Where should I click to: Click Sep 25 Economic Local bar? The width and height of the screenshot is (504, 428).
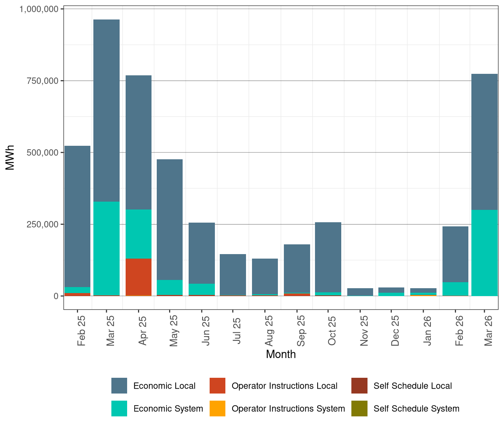pyautogui.click(x=297, y=268)
